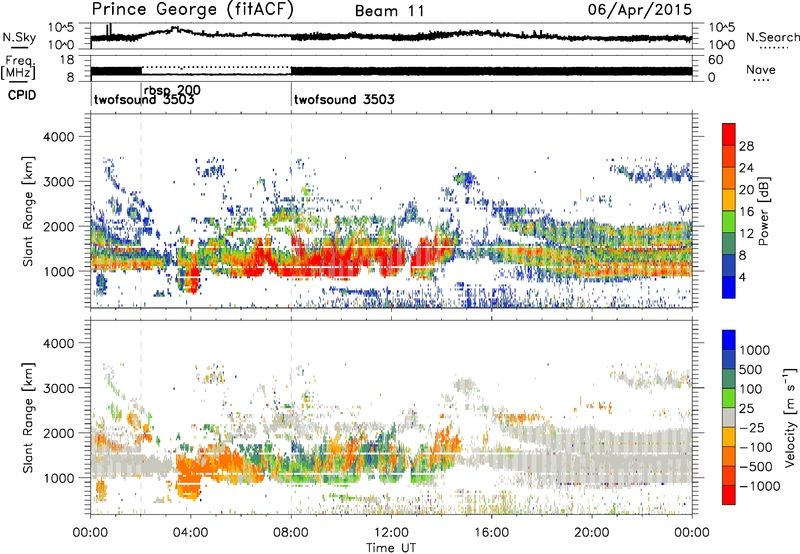
Task: Click the 'rbsp 200' CPID marker text
Action: tap(172, 90)
